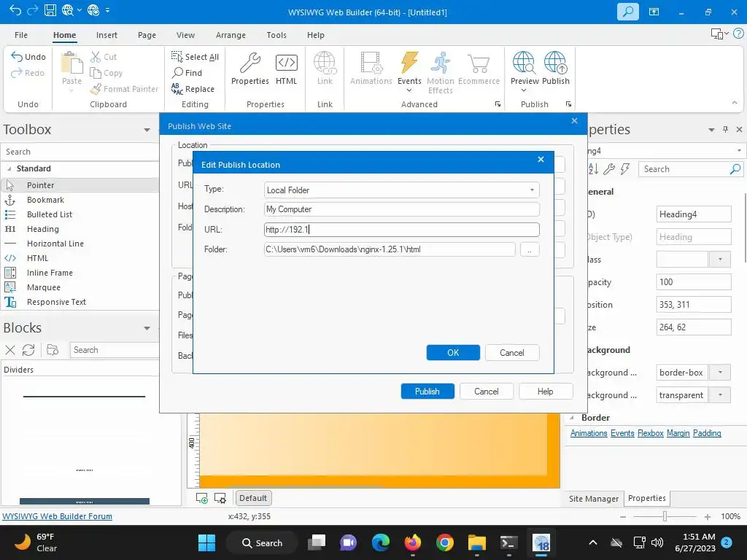Click the Animations link in Properties
747x560 pixels.
(x=589, y=433)
